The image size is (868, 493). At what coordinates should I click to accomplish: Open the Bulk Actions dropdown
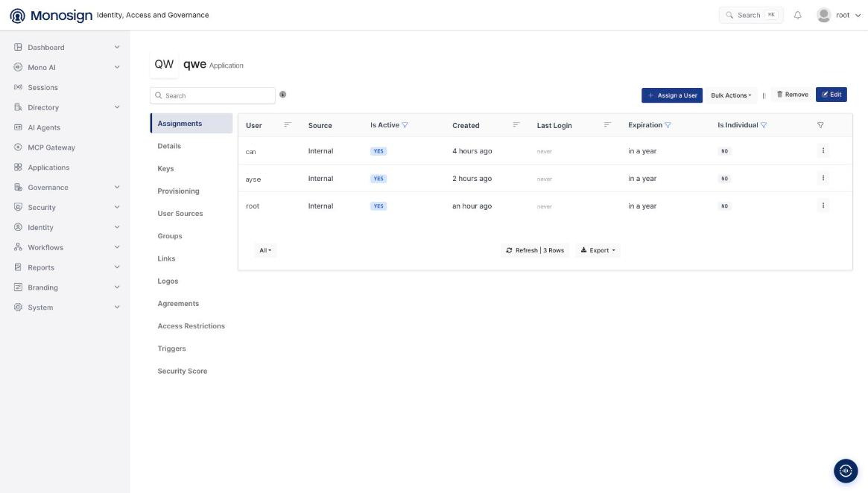tap(731, 95)
